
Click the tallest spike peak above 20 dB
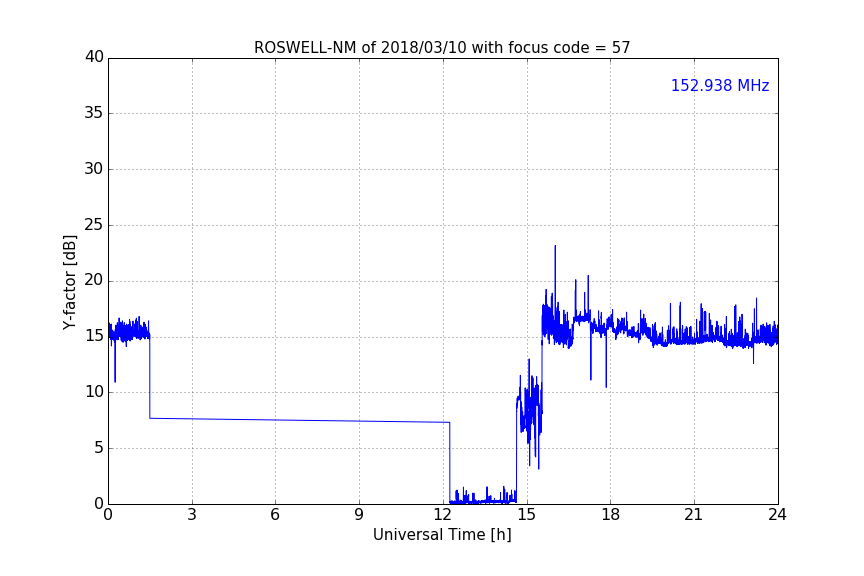555,246
